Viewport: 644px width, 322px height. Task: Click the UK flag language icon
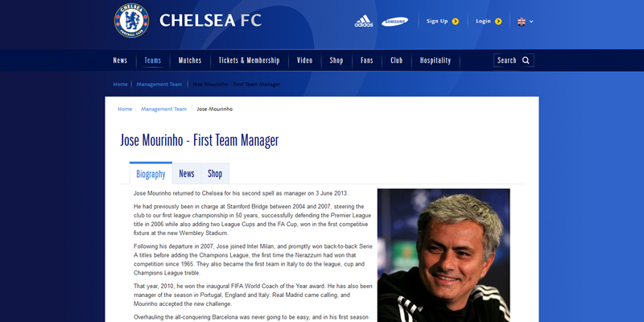coord(521,22)
